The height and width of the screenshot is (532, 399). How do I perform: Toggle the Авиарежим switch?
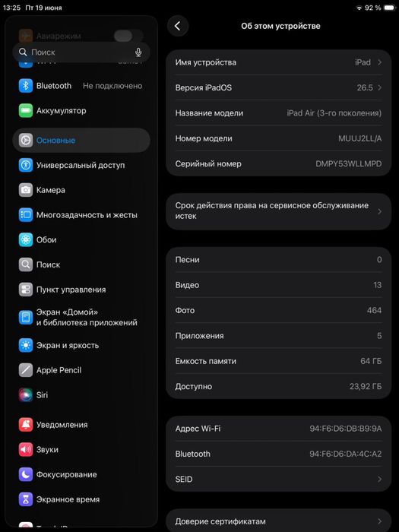[x=128, y=36]
